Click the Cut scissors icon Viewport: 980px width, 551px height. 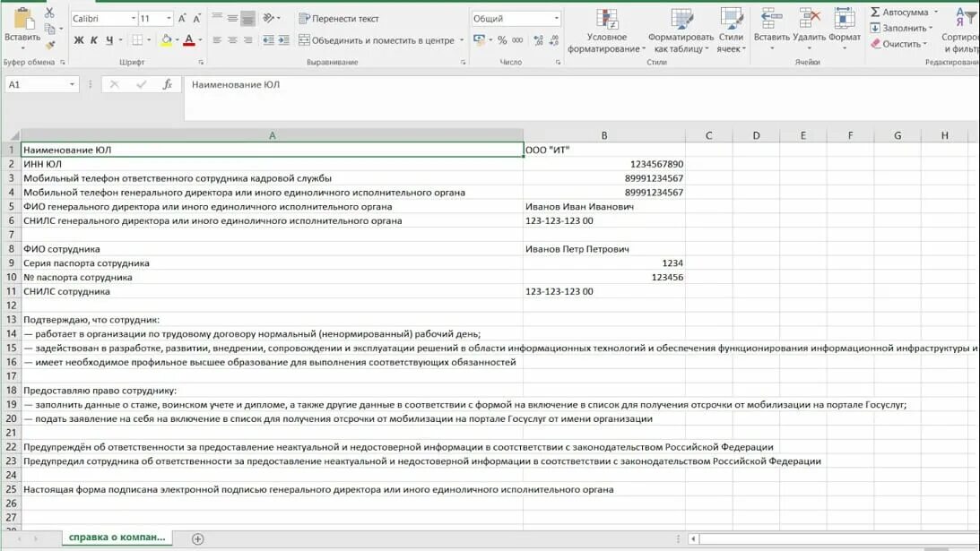tap(49, 12)
